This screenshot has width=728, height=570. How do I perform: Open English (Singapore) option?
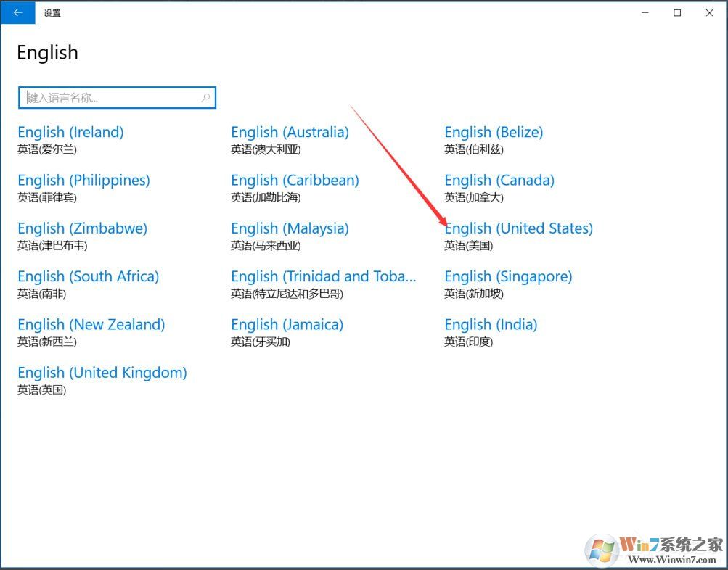(508, 277)
